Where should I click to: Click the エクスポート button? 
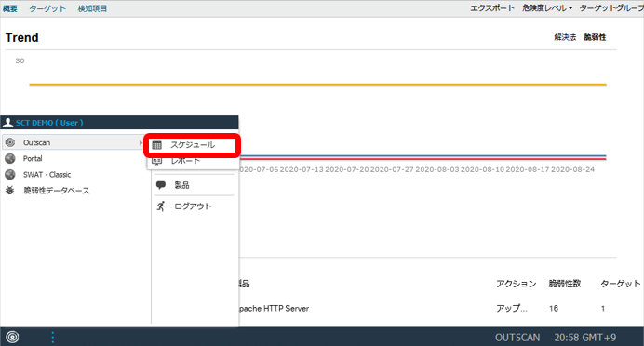coord(492,8)
